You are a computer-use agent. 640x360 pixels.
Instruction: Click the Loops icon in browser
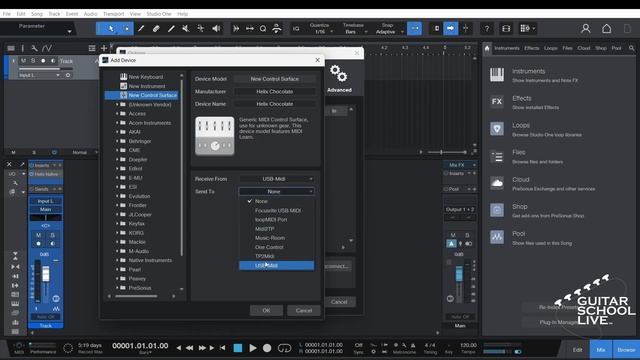coord(497,129)
